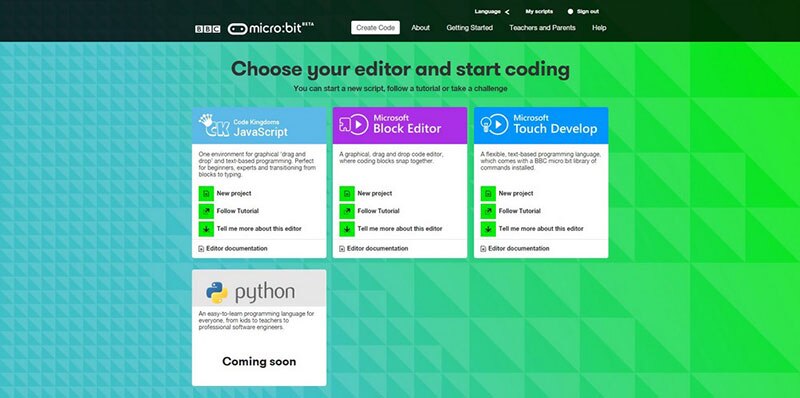
Task: Tell me more about JavaScript editor
Action: pos(259,229)
